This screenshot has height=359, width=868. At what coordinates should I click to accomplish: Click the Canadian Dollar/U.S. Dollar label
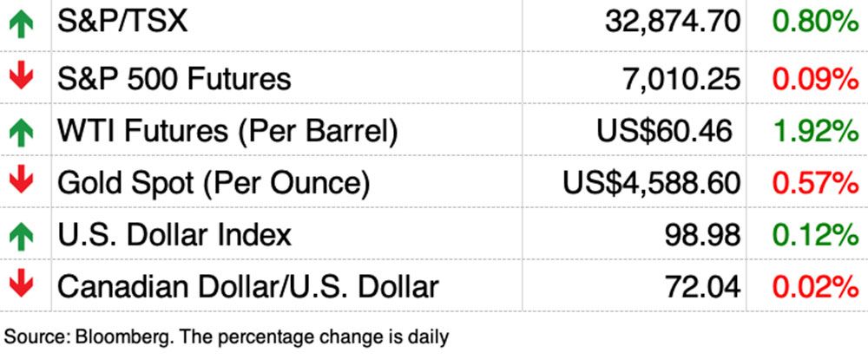point(247,286)
